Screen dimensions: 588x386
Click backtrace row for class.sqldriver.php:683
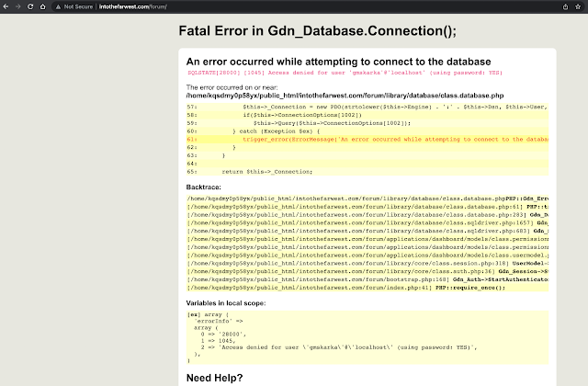(x=367, y=231)
